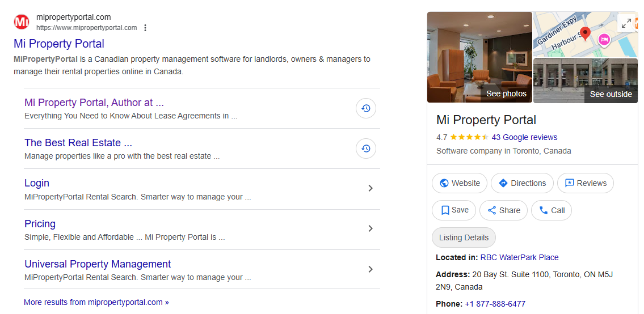Click the five-star rating graphic
The width and height of the screenshot is (644, 314).
469,137
